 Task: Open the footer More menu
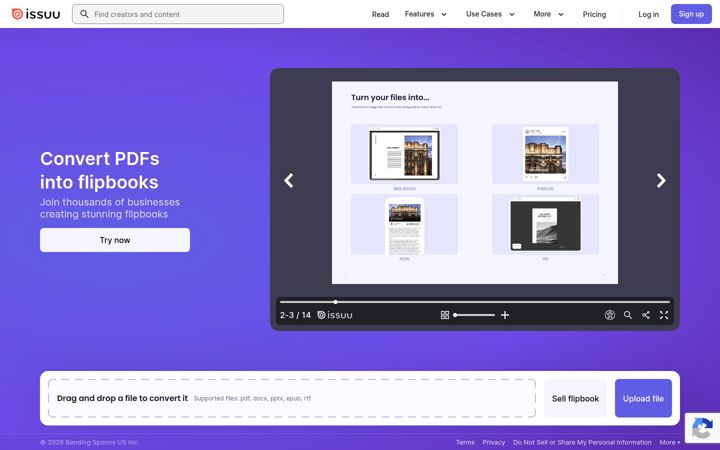(669, 442)
